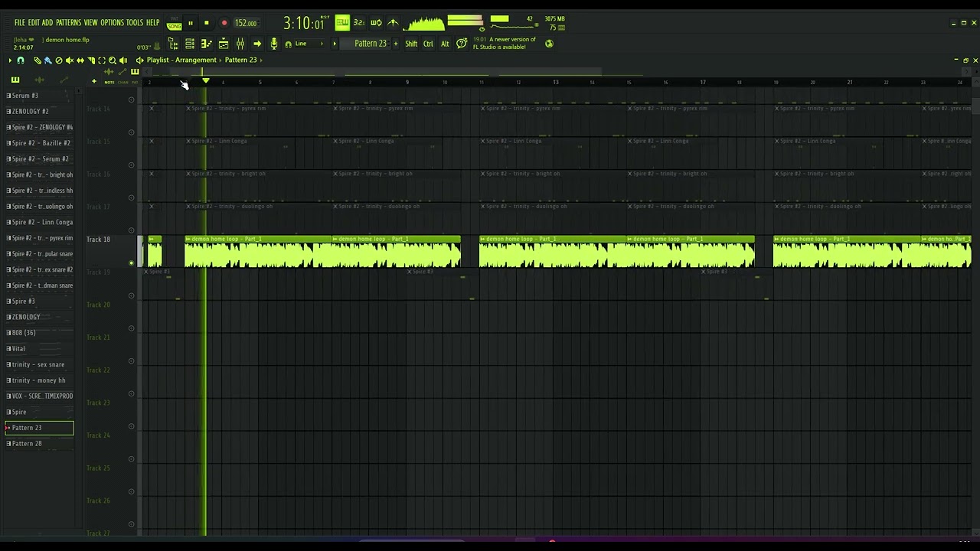Click the stop button in the transport
The image size is (980, 551).
tap(207, 23)
